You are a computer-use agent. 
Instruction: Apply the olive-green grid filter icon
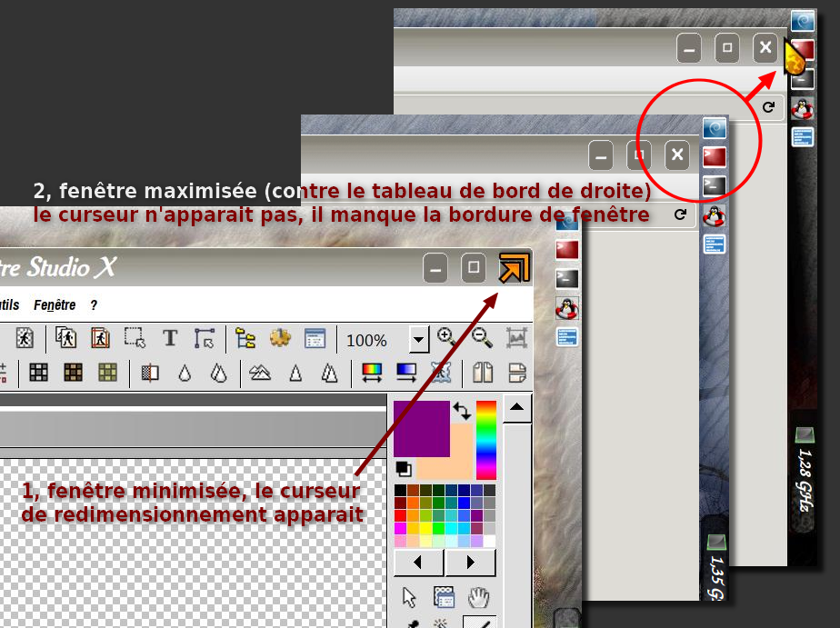click(107, 372)
